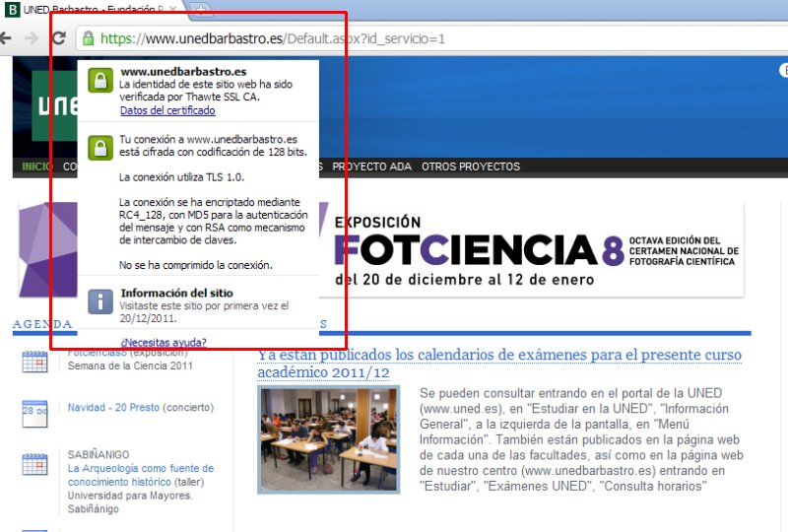Image resolution: width=788 pixels, height=532 pixels.
Task: Open the exam calendars published headline
Action: [498, 364]
